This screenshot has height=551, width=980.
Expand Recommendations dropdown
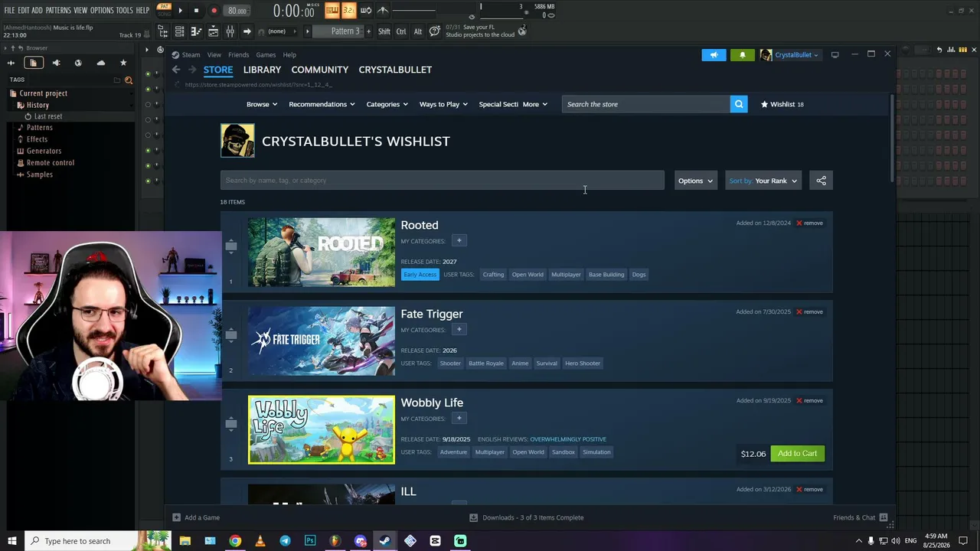(x=322, y=104)
